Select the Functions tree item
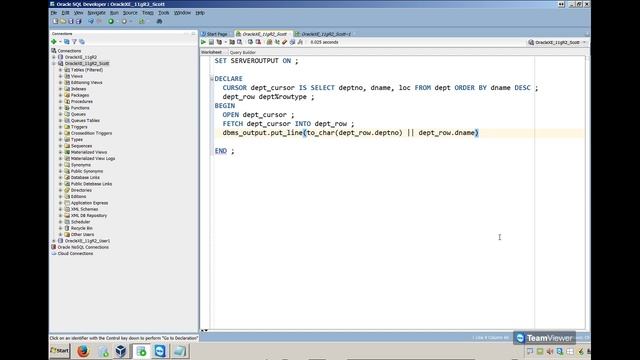This screenshot has width=640, height=360. point(80,108)
